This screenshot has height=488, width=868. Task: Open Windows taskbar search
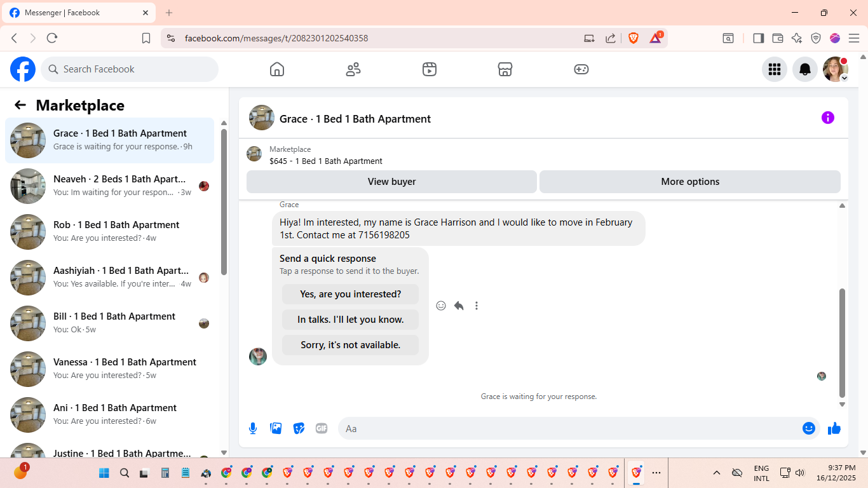[x=125, y=473]
